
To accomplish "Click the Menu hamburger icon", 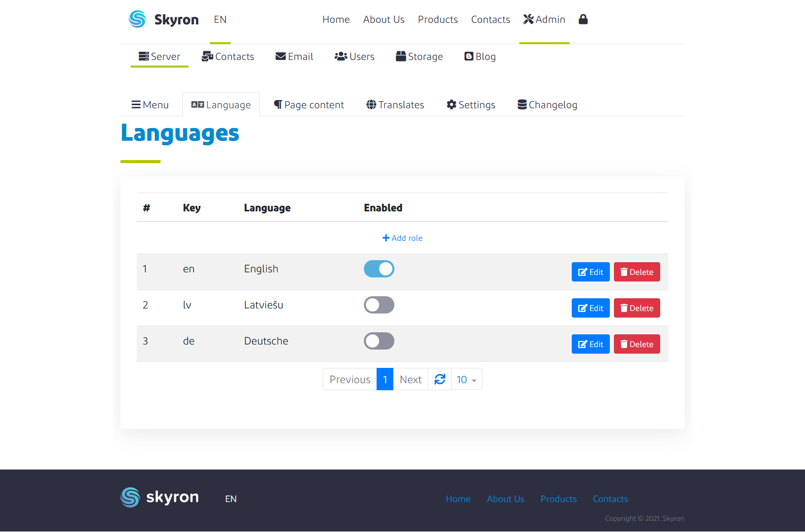I will pyautogui.click(x=136, y=105).
